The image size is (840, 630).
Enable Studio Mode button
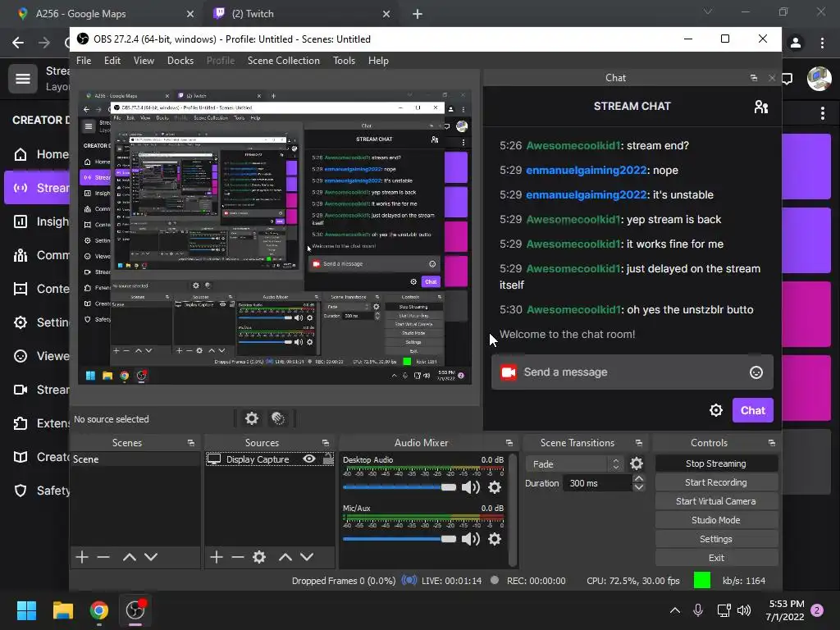716,520
